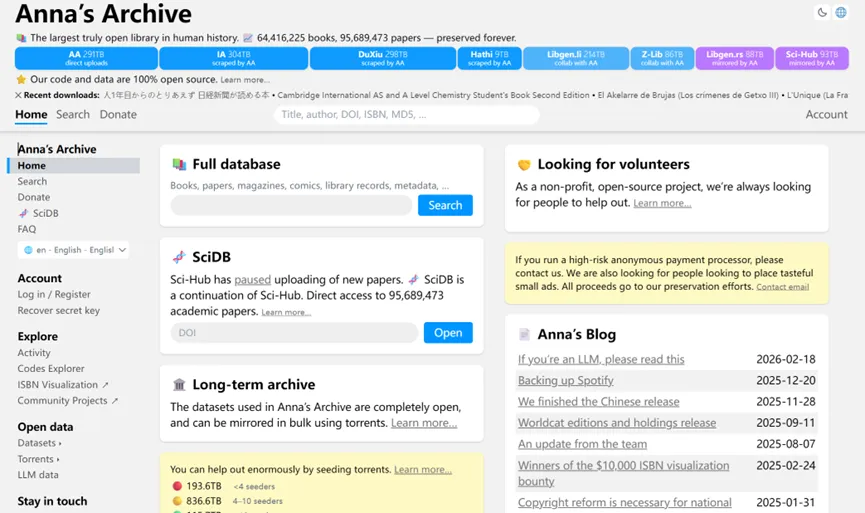Click the Full database search field
The image size is (865, 513).
click(x=291, y=205)
